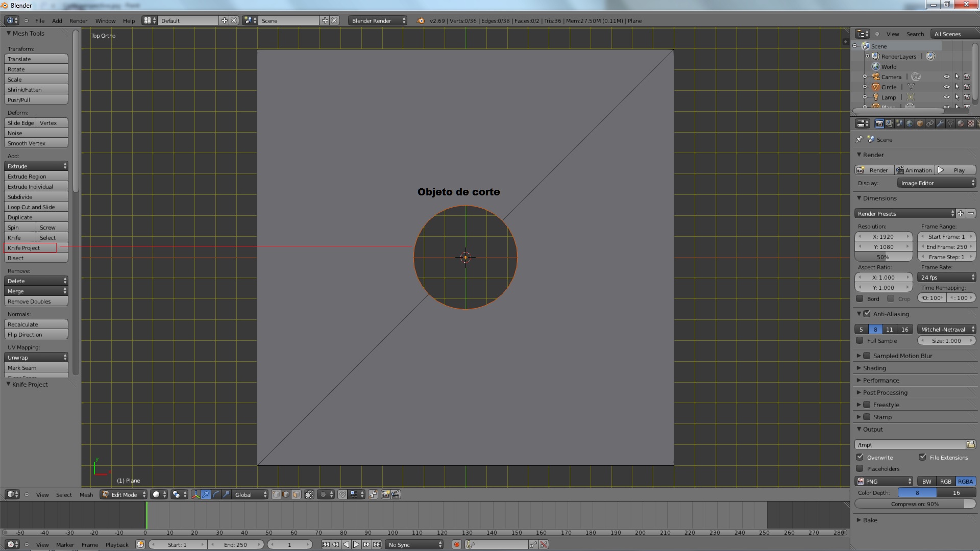Uncheck the Anti-Aliasing checkbox
The height and width of the screenshot is (551, 980).
click(867, 314)
